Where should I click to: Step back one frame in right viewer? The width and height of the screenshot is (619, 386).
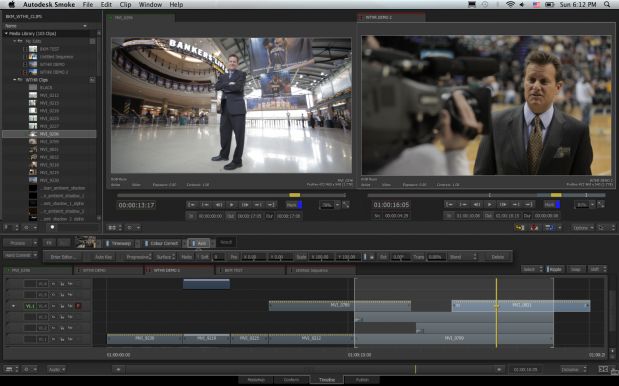coord(476,204)
